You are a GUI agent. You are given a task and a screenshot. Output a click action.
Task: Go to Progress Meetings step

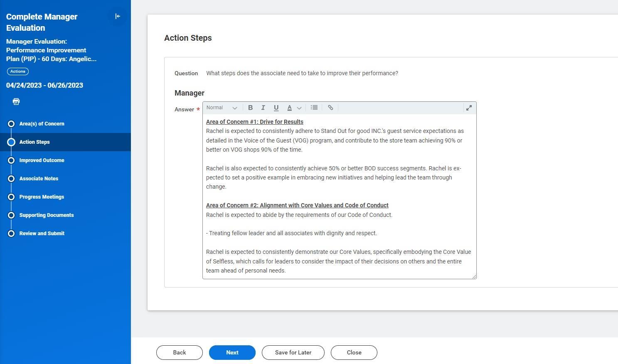[x=42, y=197]
